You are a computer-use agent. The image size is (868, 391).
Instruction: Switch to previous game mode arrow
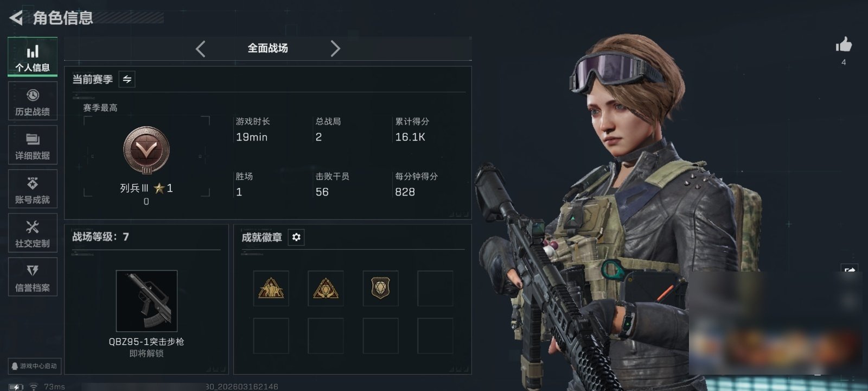click(200, 49)
